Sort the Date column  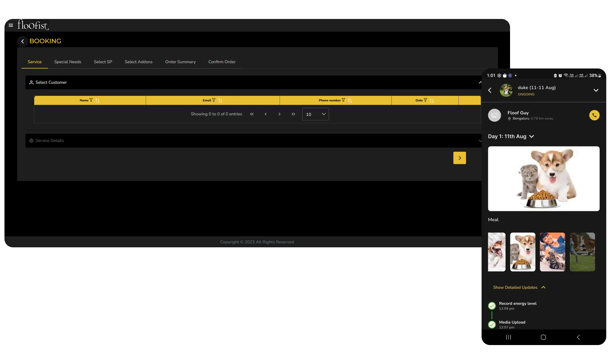coord(432,100)
